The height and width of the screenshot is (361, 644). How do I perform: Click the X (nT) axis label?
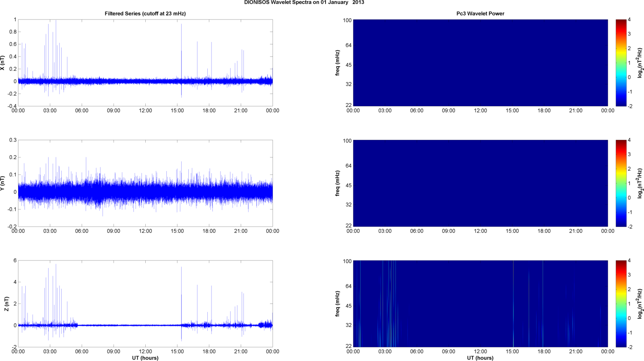click(x=3, y=63)
